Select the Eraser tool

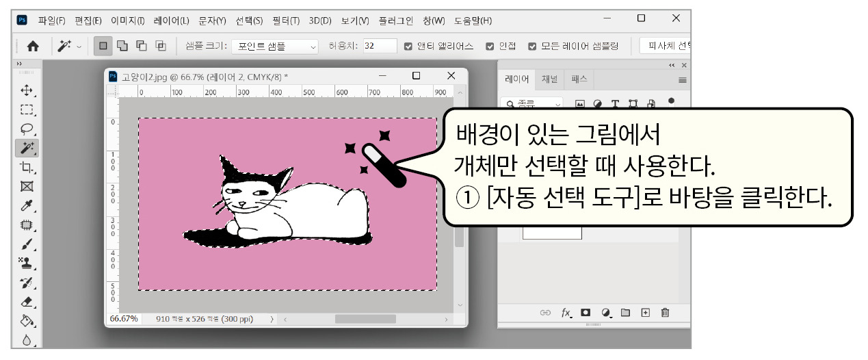coord(27,301)
